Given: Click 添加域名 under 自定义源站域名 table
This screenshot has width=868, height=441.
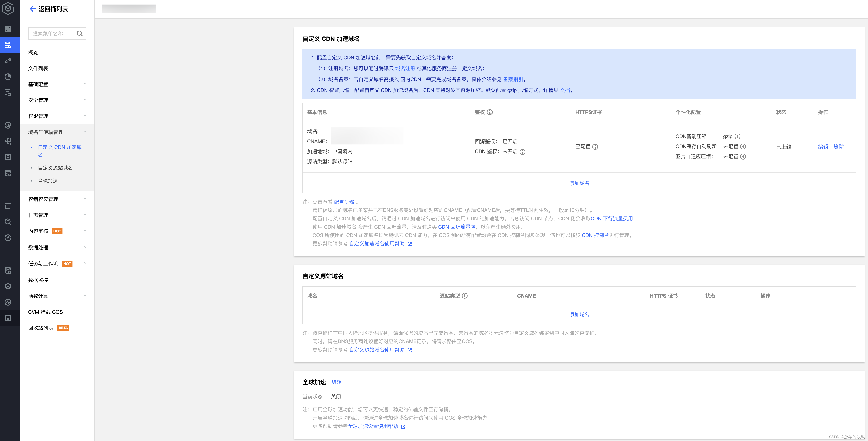Looking at the screenshot, I should pyautogui.click(x=579, y=314).
